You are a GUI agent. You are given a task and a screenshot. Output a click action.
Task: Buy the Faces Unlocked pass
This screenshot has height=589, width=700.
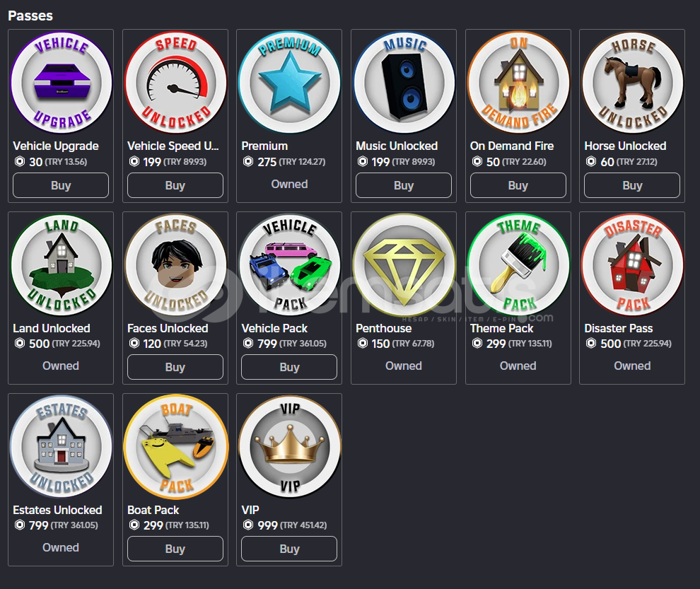pos(175,367)
